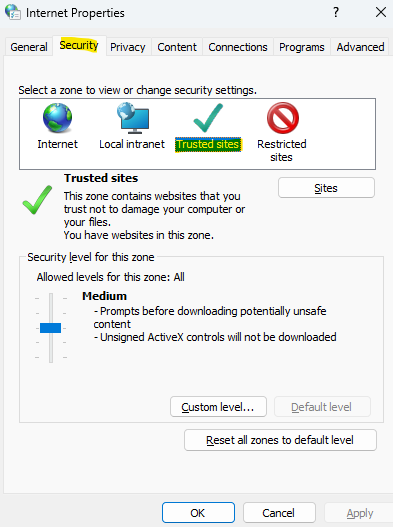
Task: Confirm the dialog with OK
Action: 198,513
